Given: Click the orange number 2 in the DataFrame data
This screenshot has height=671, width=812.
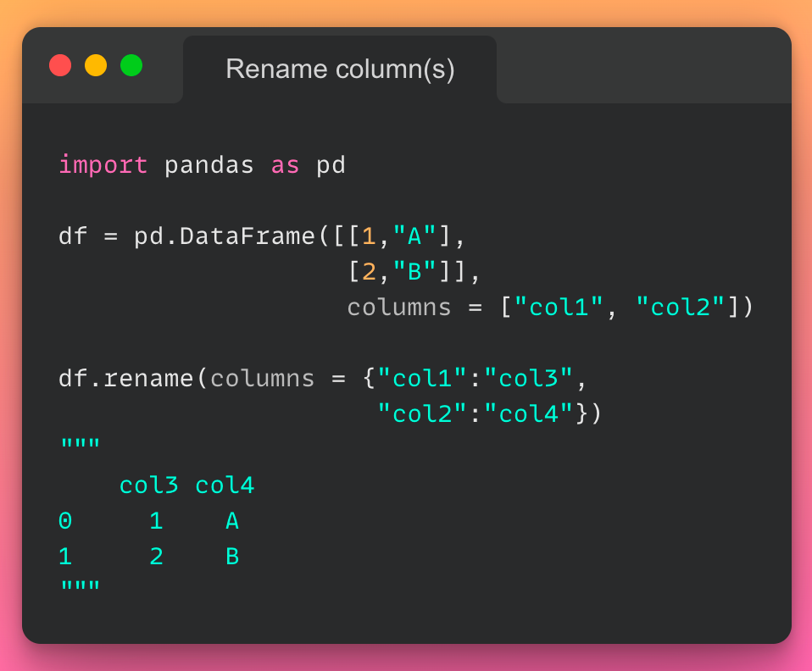Looking at the screenshot, I should coord(369,271).
